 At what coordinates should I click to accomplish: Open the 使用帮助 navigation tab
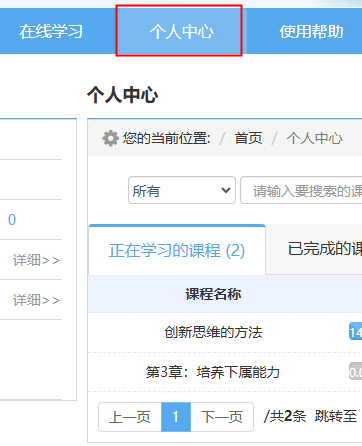point(311,32)
